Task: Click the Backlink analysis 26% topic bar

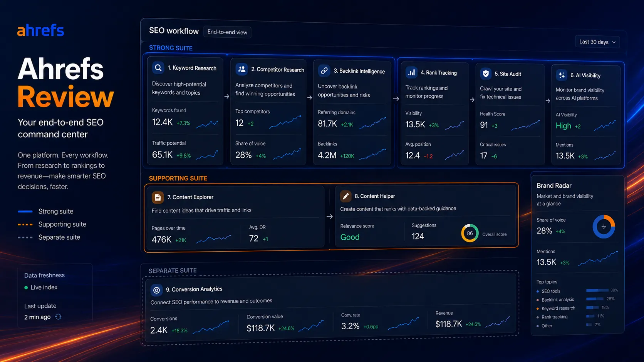Action: click(x=595, y=299)
